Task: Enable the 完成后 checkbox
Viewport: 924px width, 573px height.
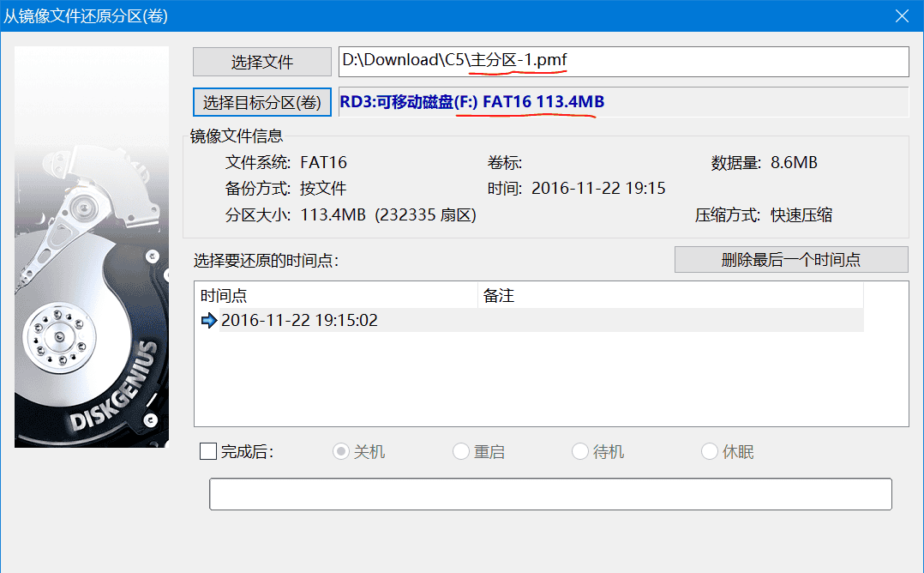Action: click(x=208, y=451)
